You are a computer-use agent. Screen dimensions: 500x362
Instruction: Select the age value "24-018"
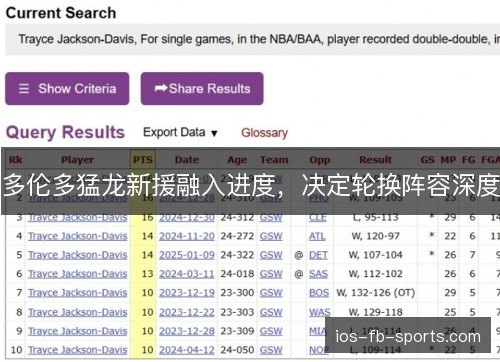[237, 274]
